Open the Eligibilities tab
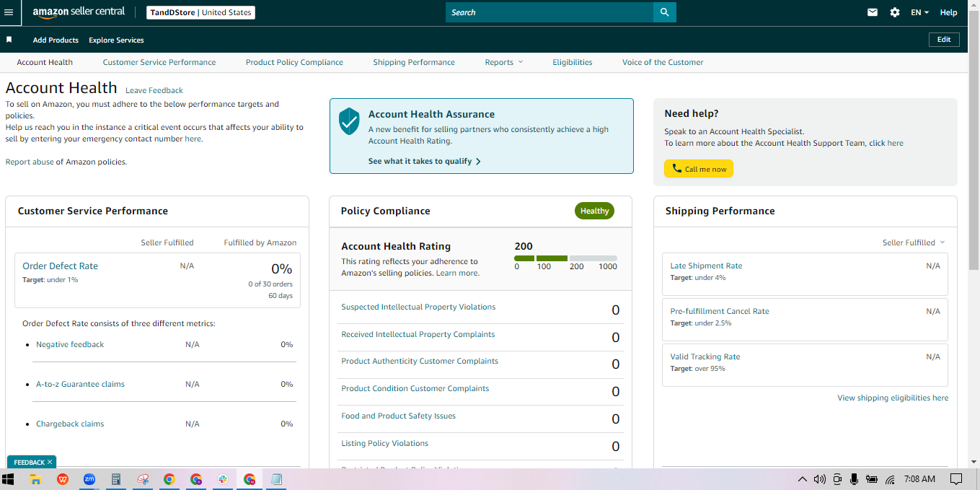The width and height of the screenshot is (980, 490). tap(573, 62)
